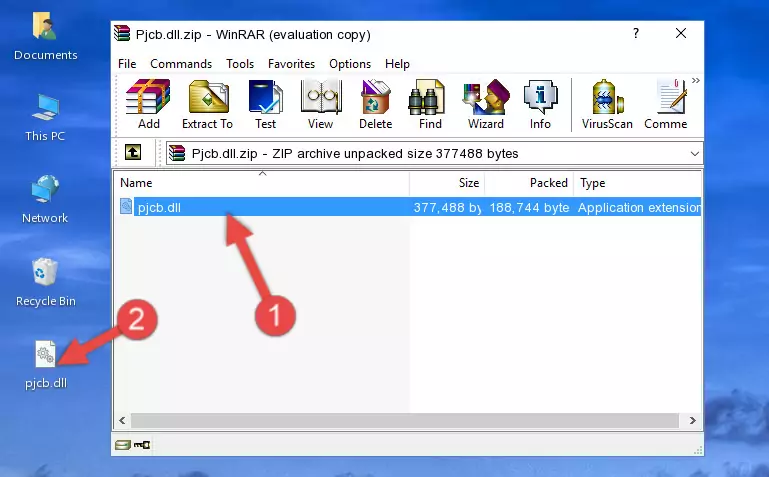
Task: Open the Help menu
Action: click(x=397, y=64)
